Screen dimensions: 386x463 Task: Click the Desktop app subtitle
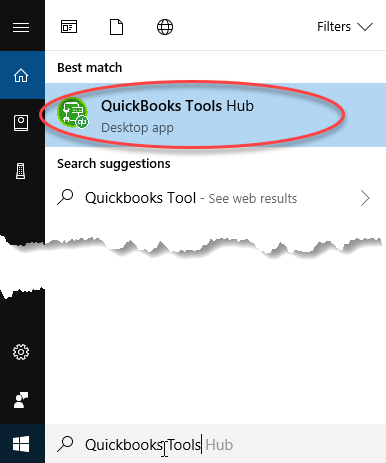(137, 128)
